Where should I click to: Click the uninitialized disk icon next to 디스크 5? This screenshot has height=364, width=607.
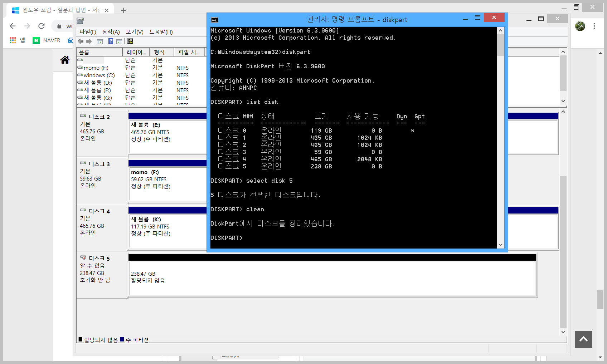tap(83, 257)
